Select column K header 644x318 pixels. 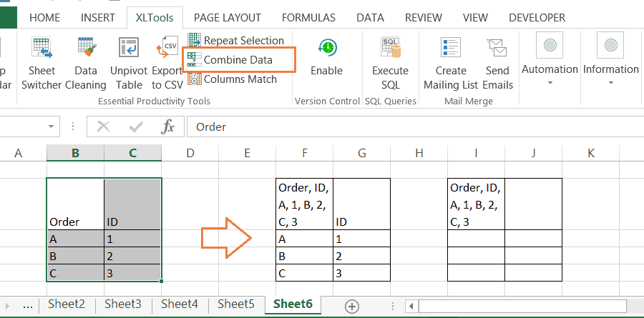(x=590, y=154)
